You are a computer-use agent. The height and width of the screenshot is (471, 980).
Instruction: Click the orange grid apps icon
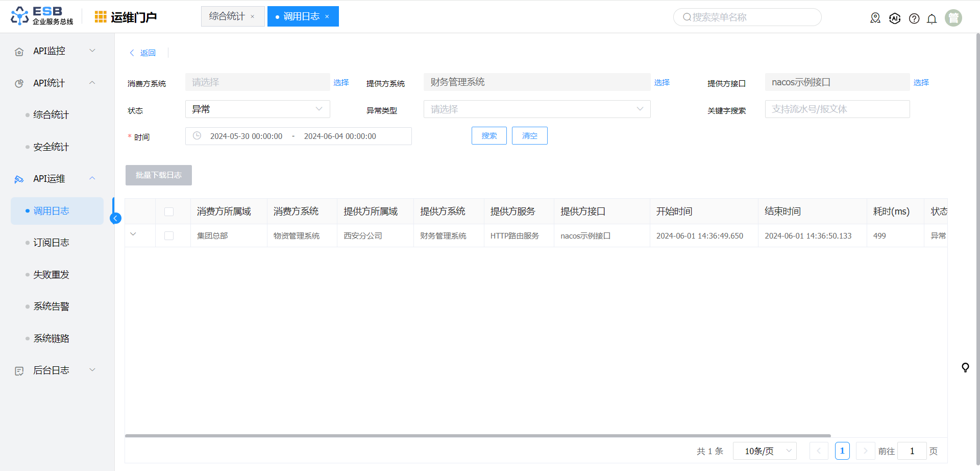(101, 17)
